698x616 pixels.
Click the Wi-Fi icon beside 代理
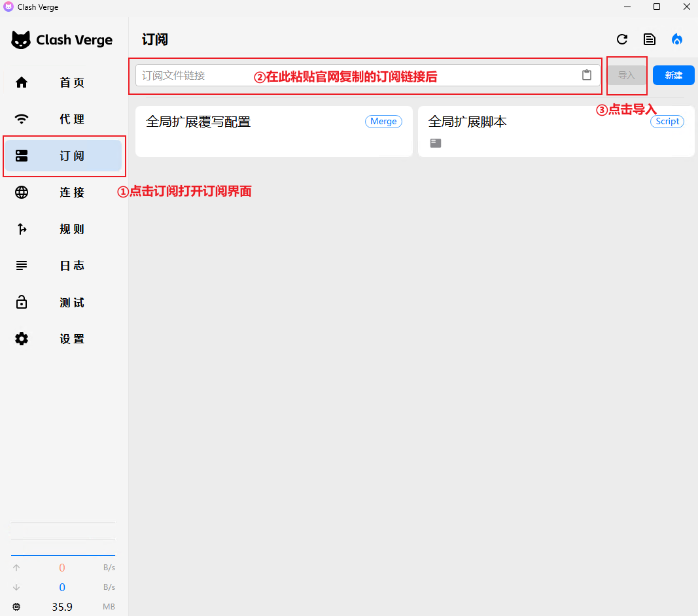[22, 119]
